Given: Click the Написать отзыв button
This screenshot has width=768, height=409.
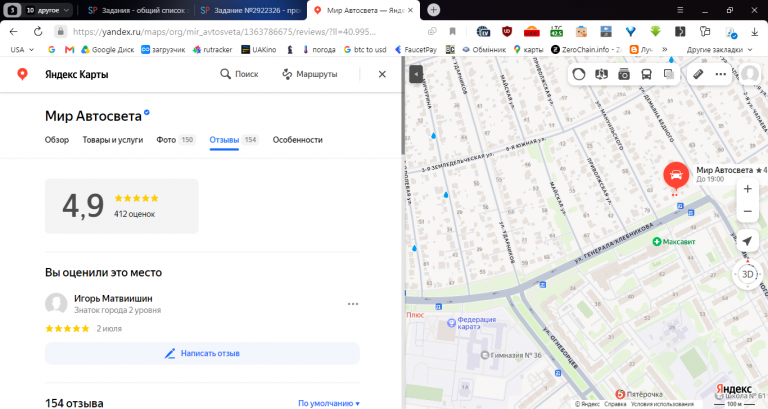Looking at the screenshot, I should point(202,353).
